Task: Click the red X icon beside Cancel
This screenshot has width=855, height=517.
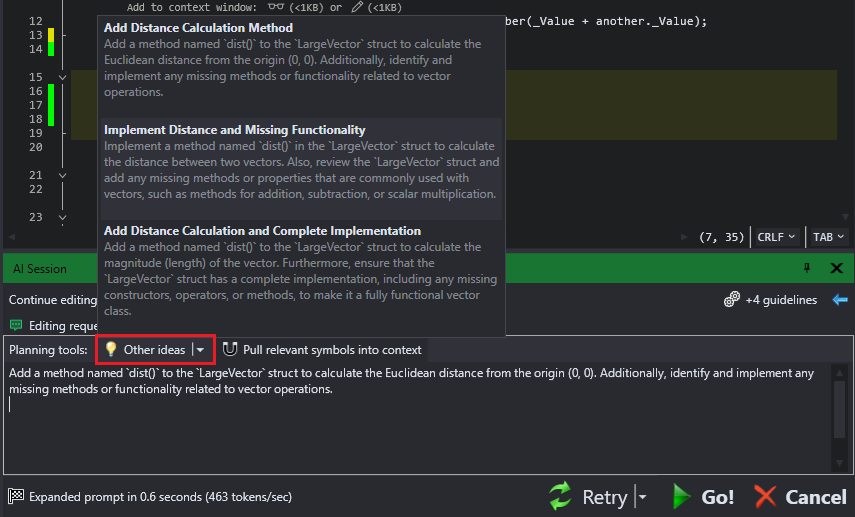Action: point(766,496)
